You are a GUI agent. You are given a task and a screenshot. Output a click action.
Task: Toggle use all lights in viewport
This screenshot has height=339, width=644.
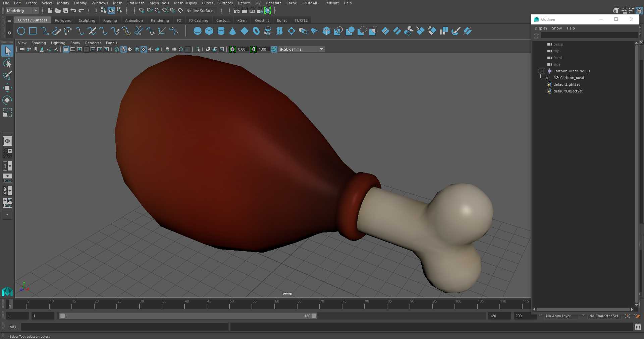(150, 49)
